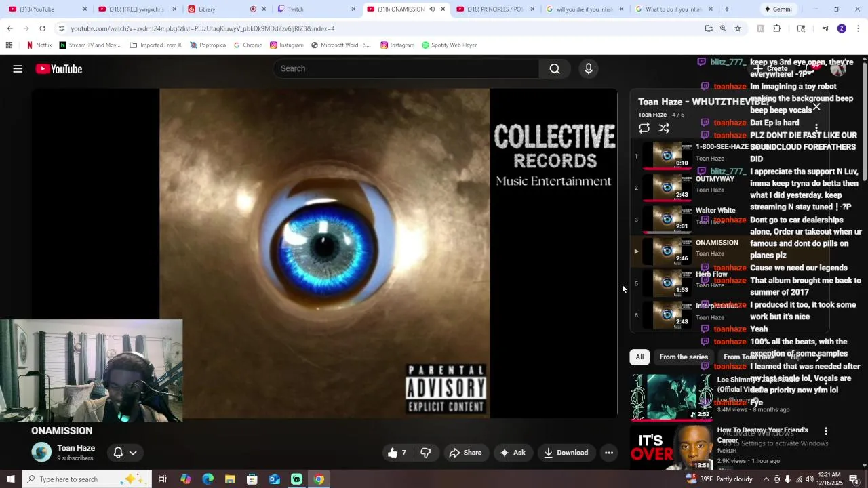Screen dimensions: 868x488
Task: Open Gemini button in Chrome
Action: click(x=778, y=9)
